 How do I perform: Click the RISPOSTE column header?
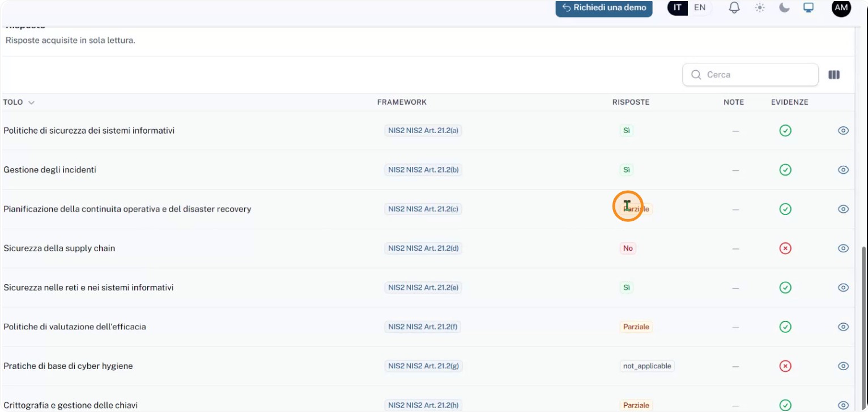click(x=631, y=102)
